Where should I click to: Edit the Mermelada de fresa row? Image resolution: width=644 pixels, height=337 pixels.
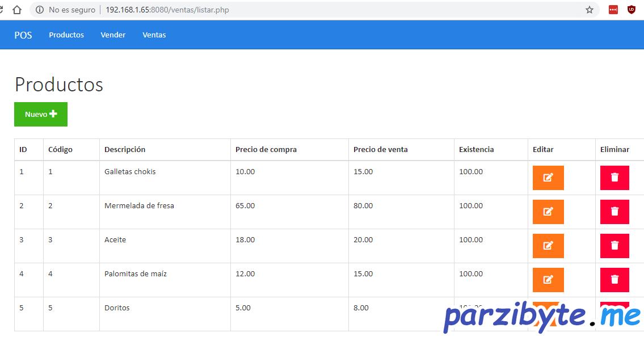click(548, 212)
